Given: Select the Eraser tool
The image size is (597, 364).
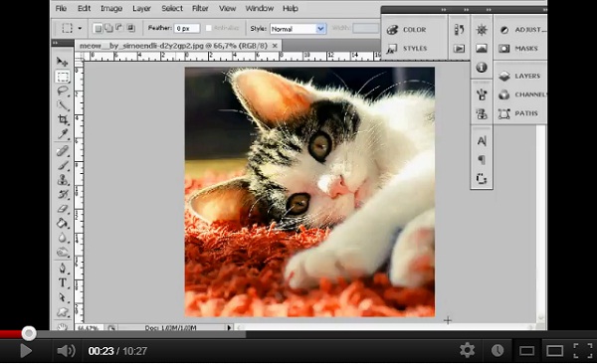Looking at the screenshot, I should tap(63, 209).
